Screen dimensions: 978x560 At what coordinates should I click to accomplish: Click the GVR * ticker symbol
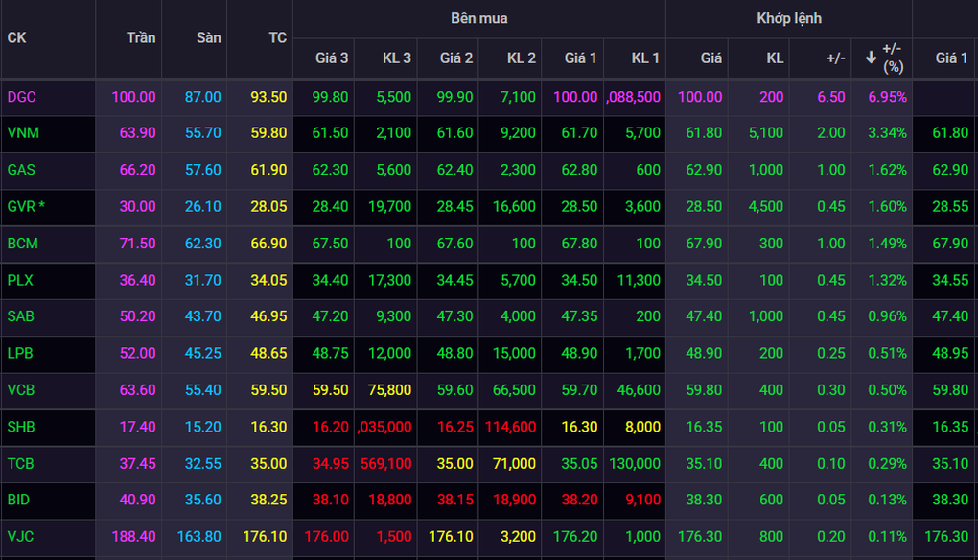(26, 206)
